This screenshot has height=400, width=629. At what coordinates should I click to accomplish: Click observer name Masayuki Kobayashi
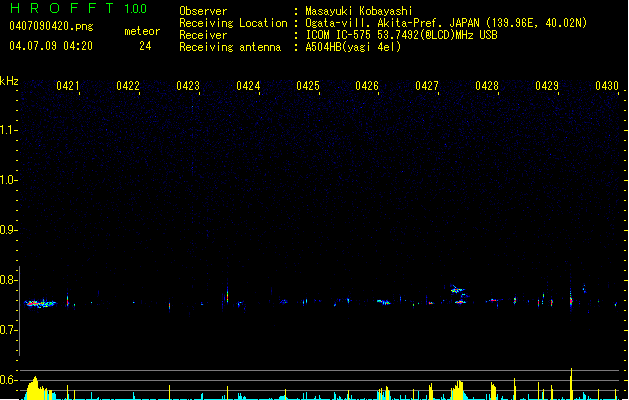pos(359,11)
